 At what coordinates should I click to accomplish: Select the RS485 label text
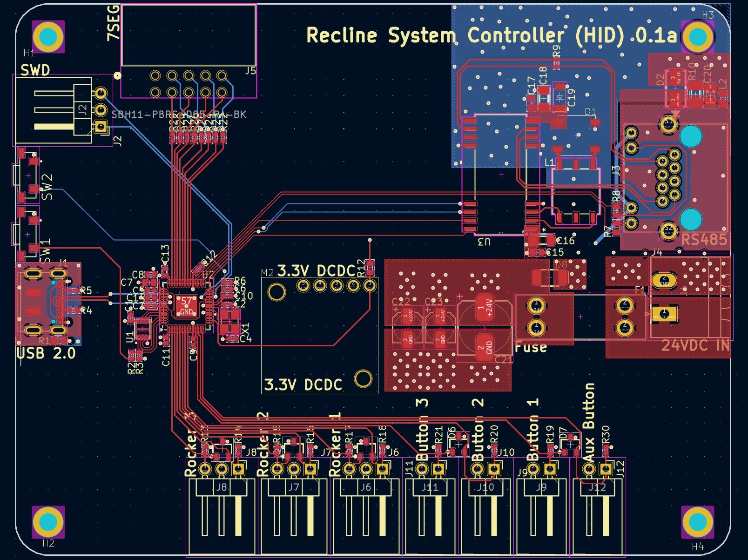coord(704,240)
